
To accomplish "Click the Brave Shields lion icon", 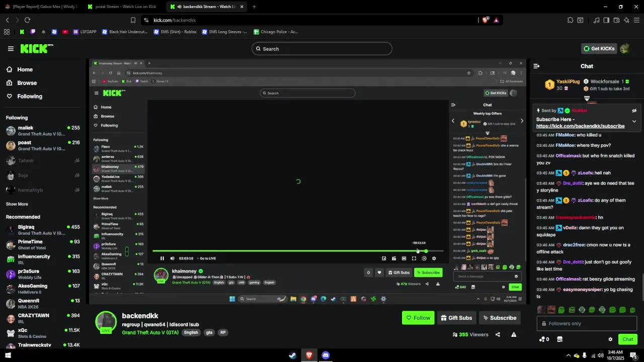I will 485,20.
